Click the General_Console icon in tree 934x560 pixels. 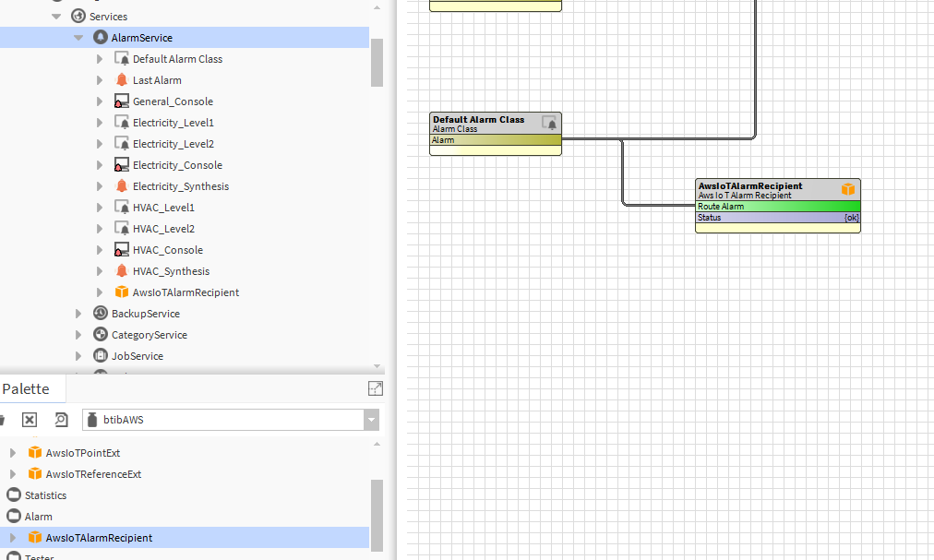point(122,101)
